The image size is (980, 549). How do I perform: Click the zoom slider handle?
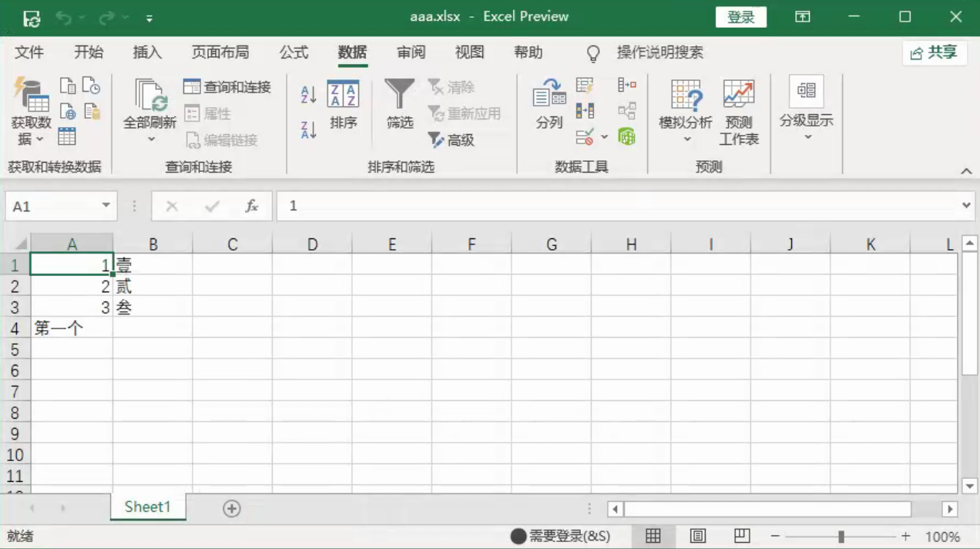[x=841, y=536]
